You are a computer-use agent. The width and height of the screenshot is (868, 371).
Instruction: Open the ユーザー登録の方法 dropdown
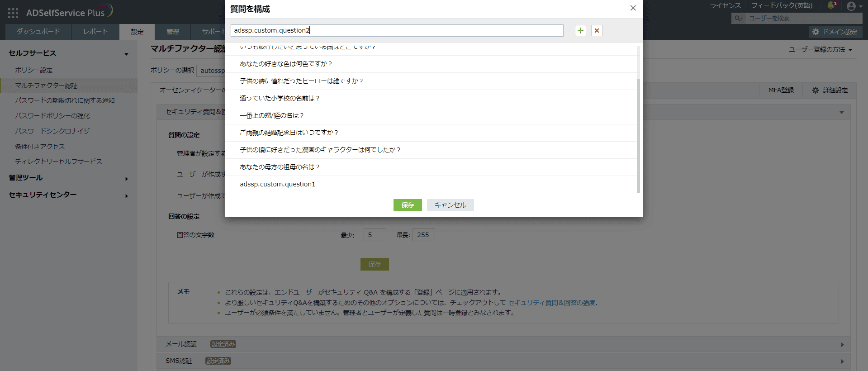pos(821,49)
